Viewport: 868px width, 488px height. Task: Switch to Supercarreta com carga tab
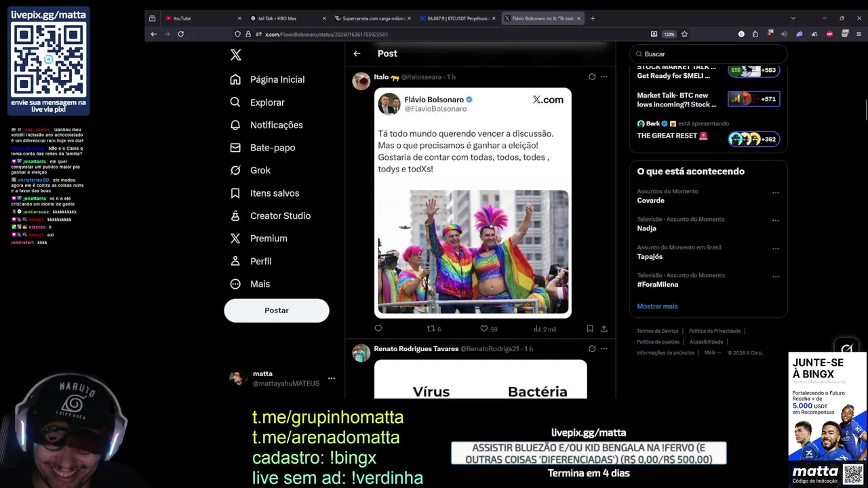pyautogui.click(x=374, y=18)
